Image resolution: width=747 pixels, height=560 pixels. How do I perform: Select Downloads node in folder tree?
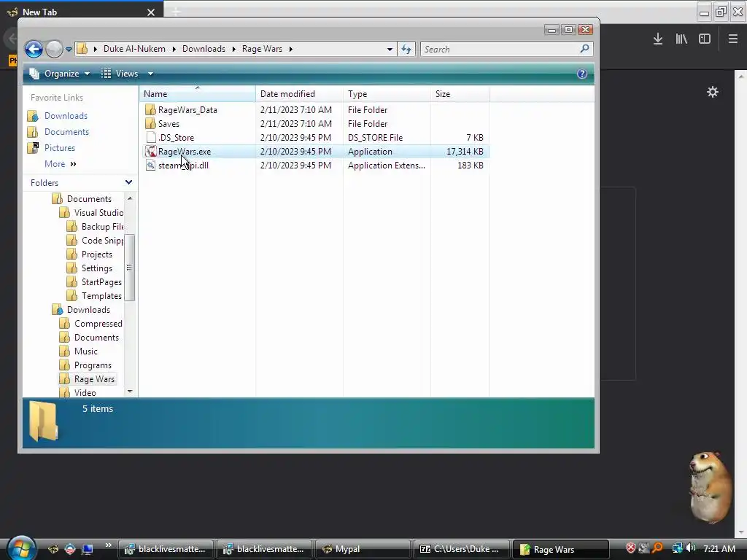(88, 309)
